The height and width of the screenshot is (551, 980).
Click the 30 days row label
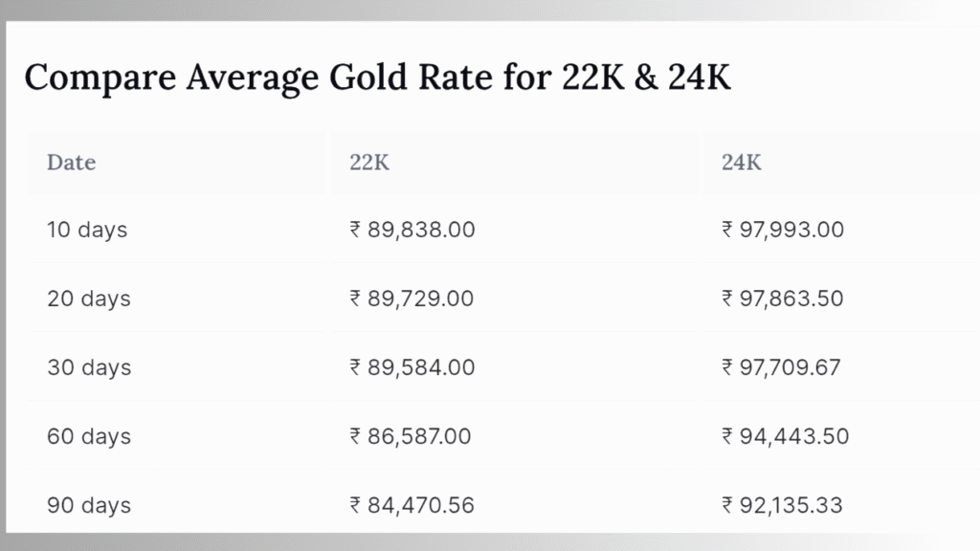[89, 367]
